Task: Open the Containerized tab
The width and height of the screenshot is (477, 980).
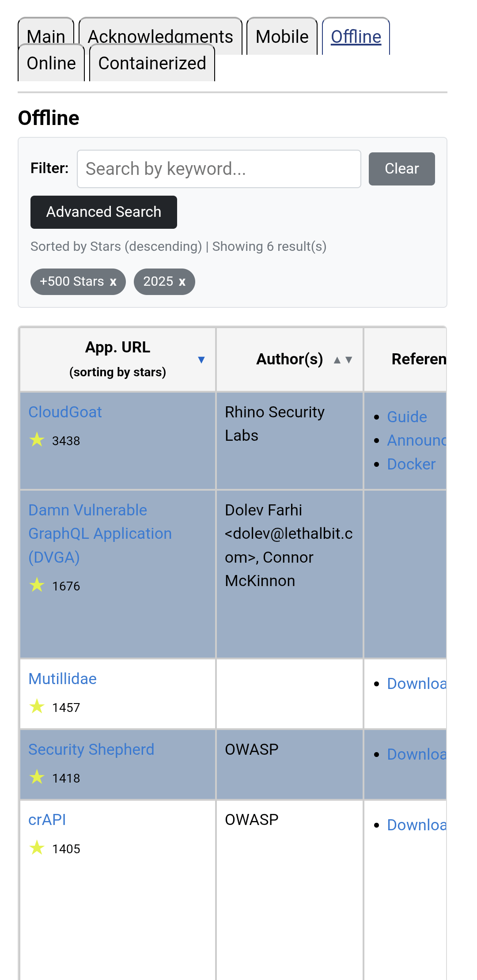Action: click(x=152, y=63)
